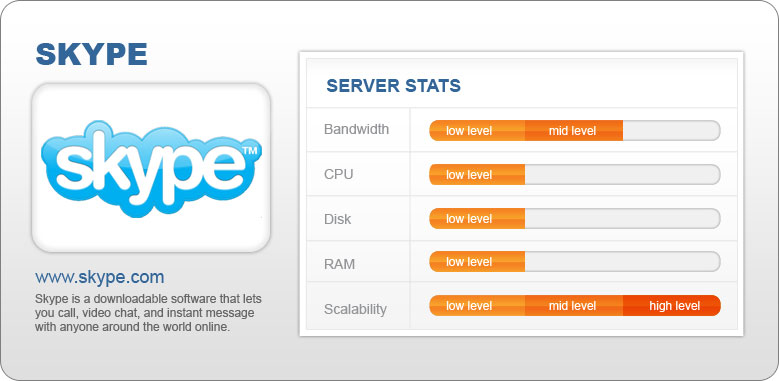Image resolution: width=779 pixels, height=381 pixels.
Task: Click the SKYPE heading title
Action: click(91, 54)
